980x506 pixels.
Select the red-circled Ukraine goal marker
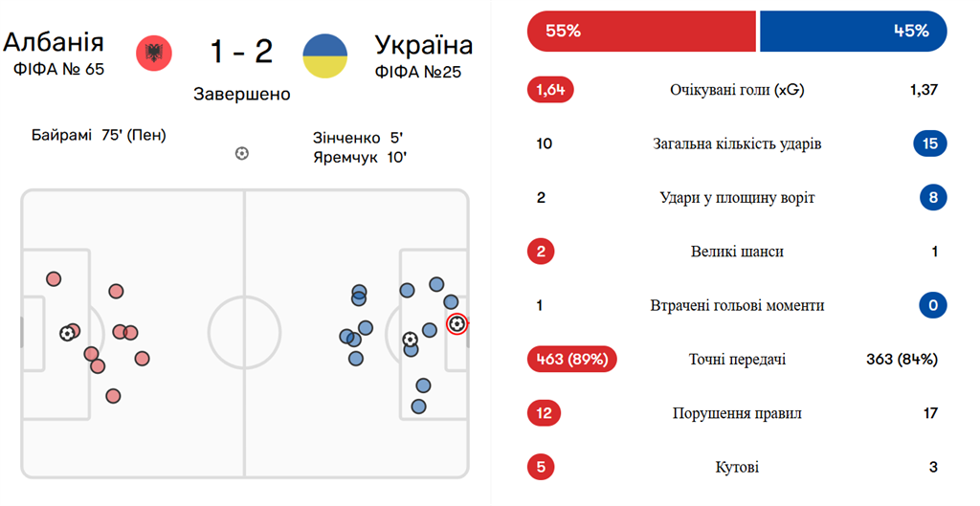click(x=457, y=324)
